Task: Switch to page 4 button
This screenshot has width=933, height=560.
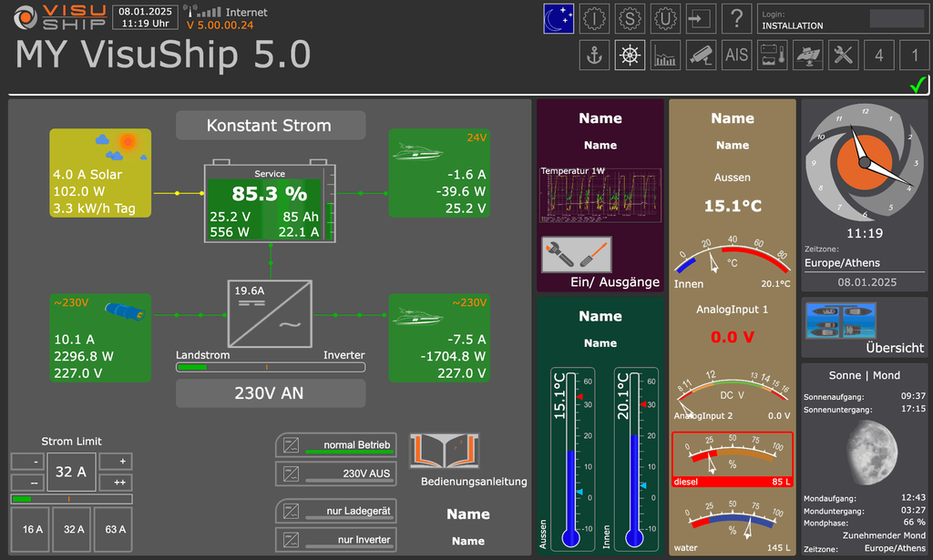Action: (x=879, y=56)
